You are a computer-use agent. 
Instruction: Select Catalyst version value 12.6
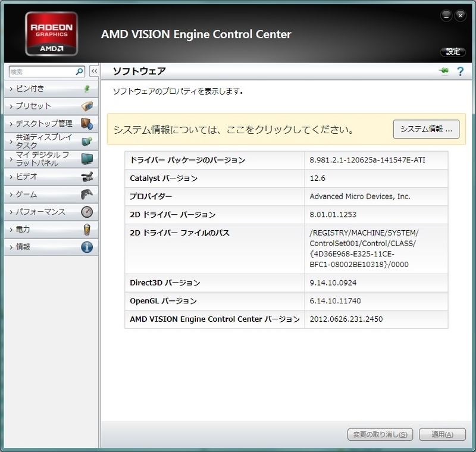(x=317, y=178)
